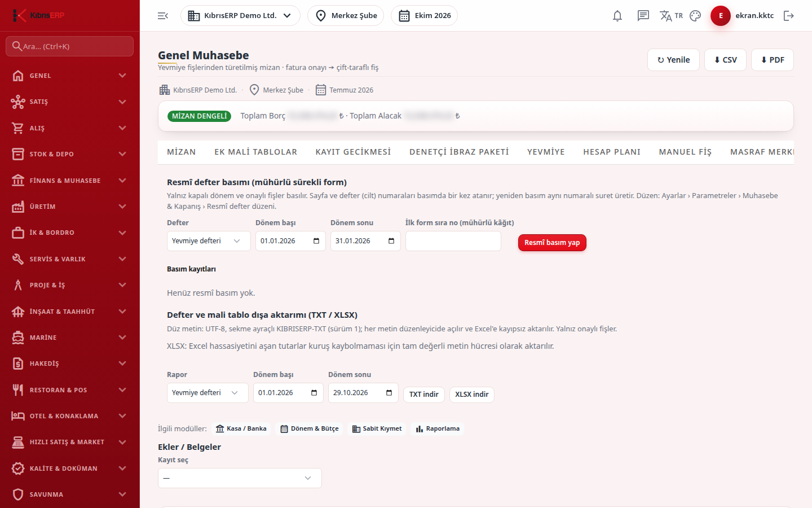Open the ÜRETİM factory icon

[18, 207]
